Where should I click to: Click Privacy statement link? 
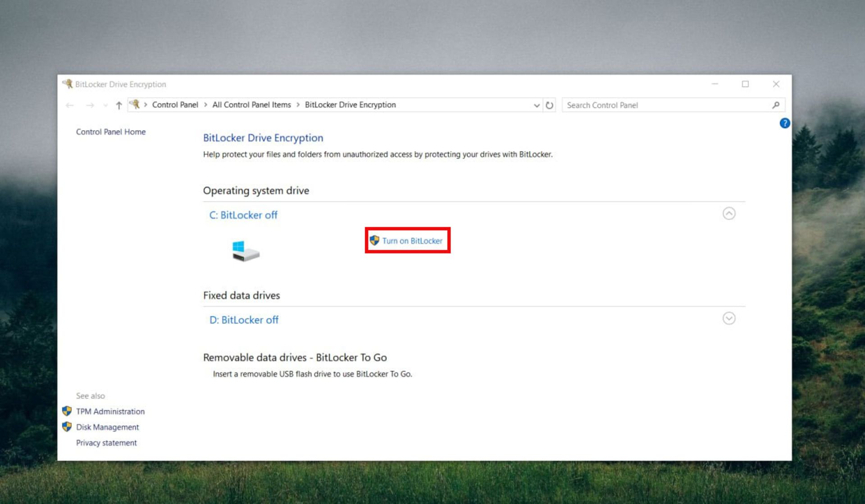[105, 443]
